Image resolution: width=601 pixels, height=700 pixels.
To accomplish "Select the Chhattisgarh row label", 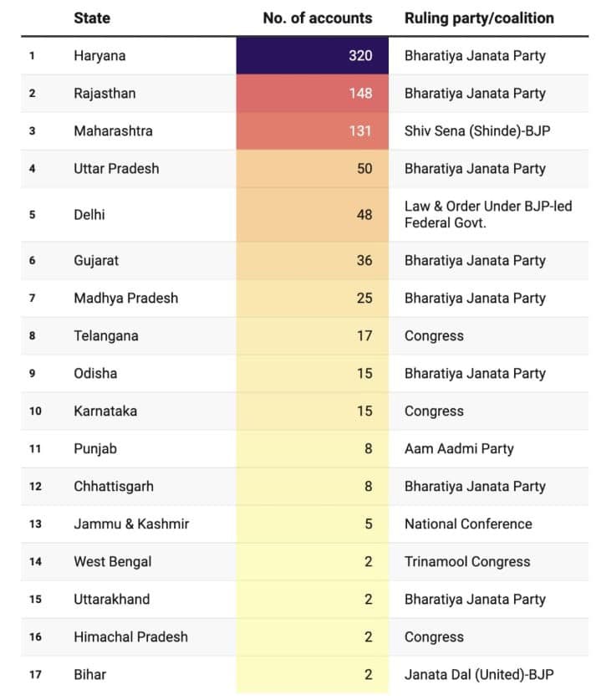I will click(x=114, y=487).
